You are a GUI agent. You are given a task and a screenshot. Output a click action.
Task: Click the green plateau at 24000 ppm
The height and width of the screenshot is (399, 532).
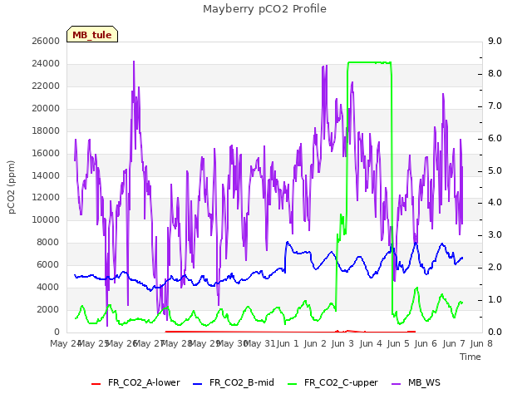click(x=369, y=62)
